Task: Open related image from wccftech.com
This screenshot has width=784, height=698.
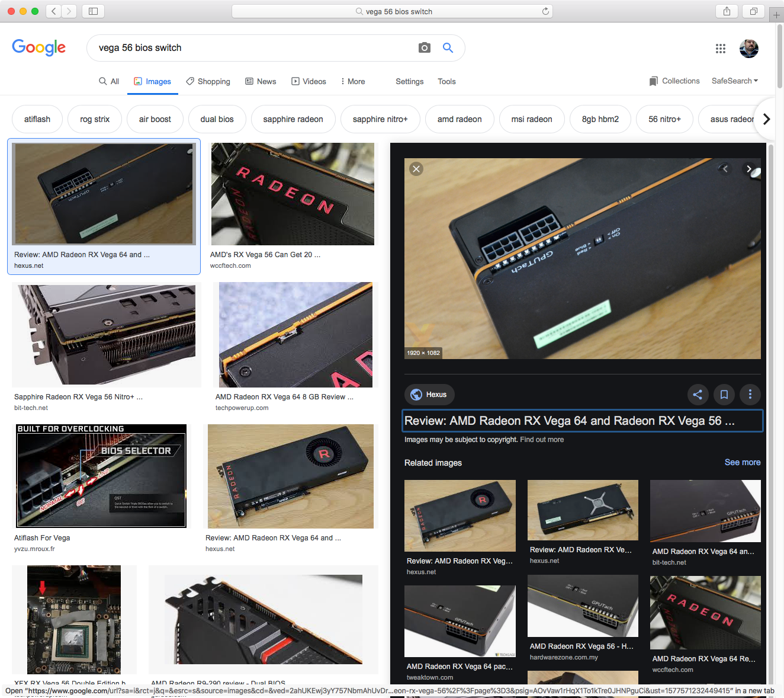Action: [x=705, y=613]
